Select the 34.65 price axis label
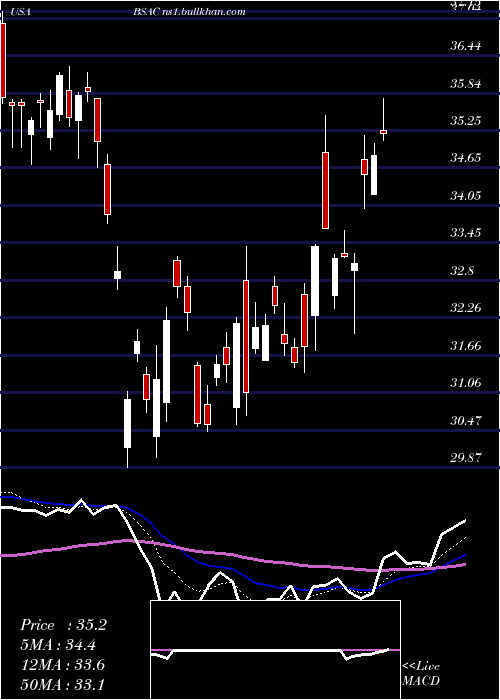The image size is (500, 700). pyautogui.click(x=466, y=158)
